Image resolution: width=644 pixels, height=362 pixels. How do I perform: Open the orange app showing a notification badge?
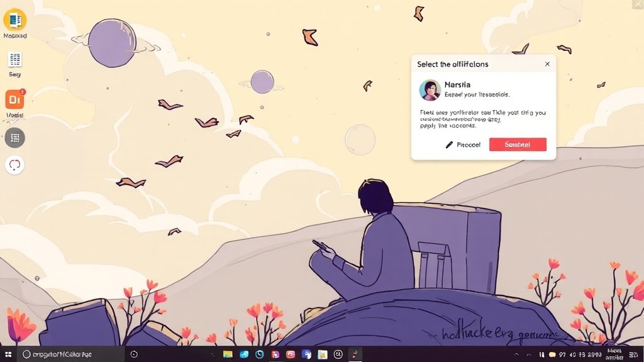14,99
